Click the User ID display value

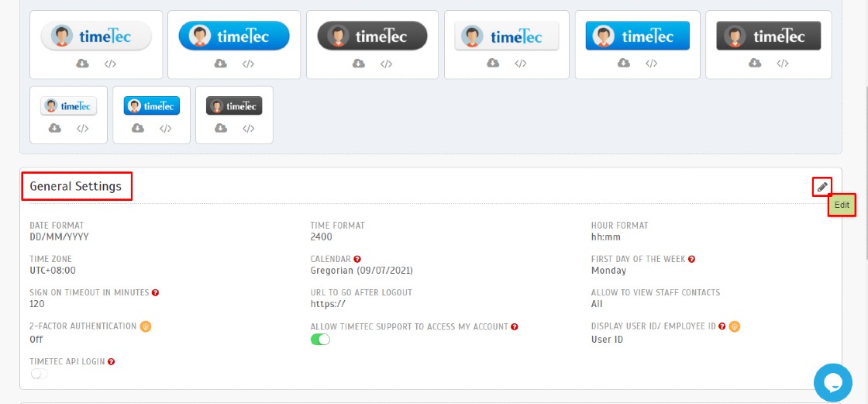click(608, 339)
